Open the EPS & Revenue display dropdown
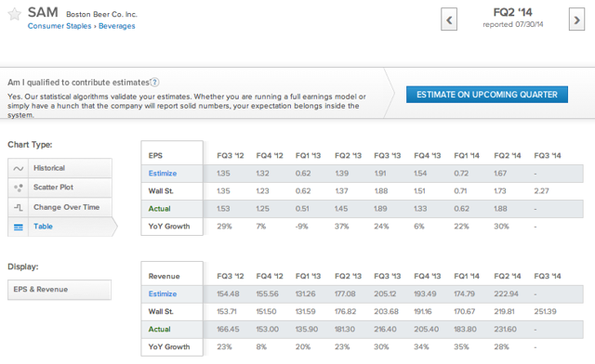Image resolution: width=595 pixels, height=364 pixels. [x=59, y=290]
